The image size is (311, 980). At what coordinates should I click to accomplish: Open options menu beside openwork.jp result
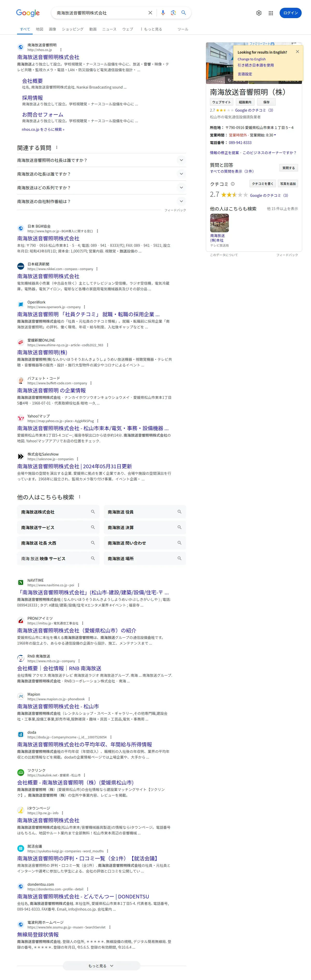tap(84, 307)
